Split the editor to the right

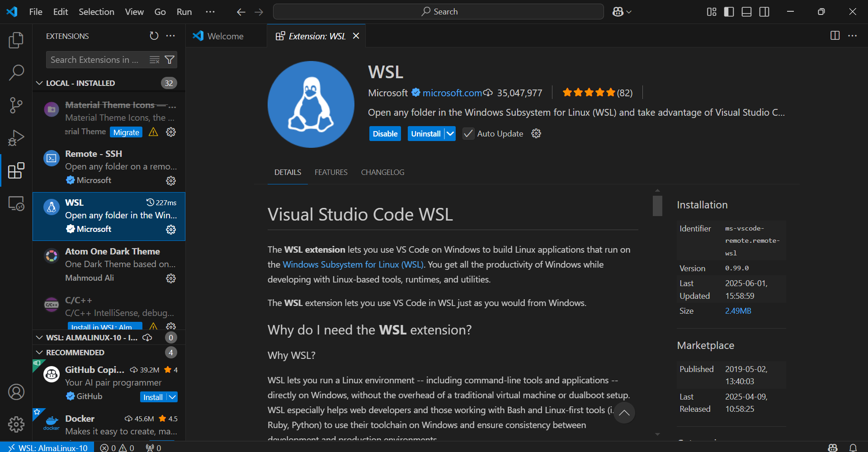click(835, 36)
